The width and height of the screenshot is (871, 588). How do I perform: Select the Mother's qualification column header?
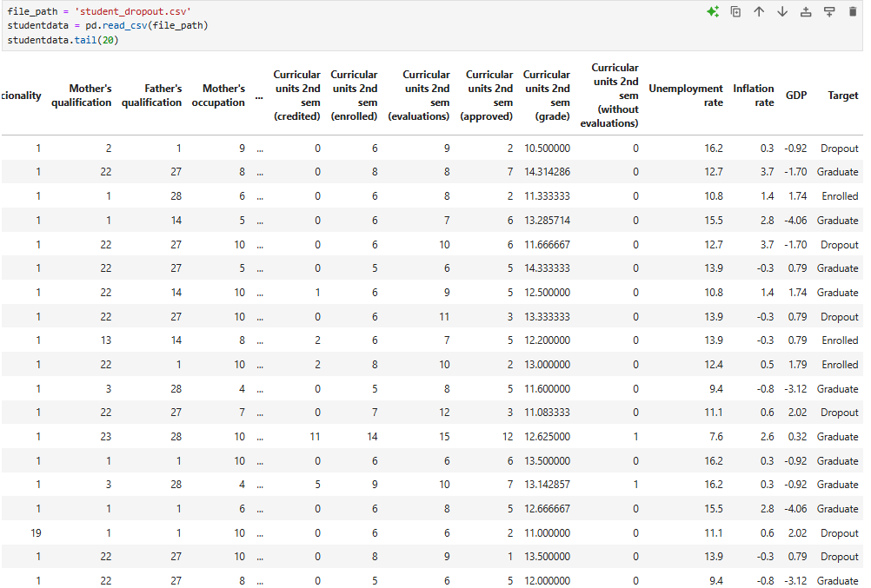pos(81,96)
